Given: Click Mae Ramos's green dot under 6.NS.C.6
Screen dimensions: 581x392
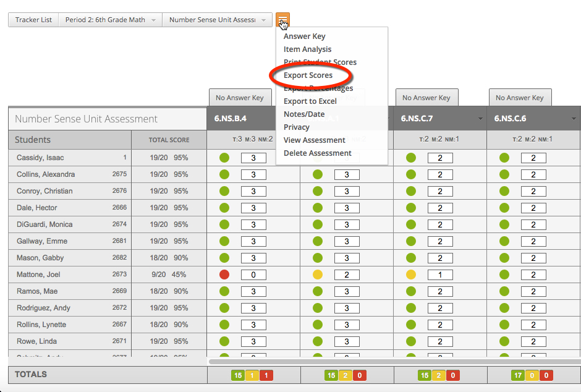Looking at the screenshot, I should [x=505, y=291].
